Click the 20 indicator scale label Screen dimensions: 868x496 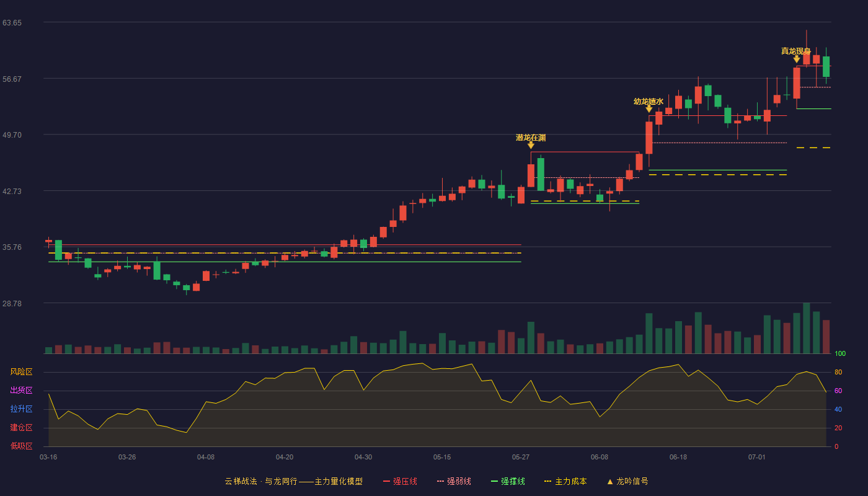838,428
